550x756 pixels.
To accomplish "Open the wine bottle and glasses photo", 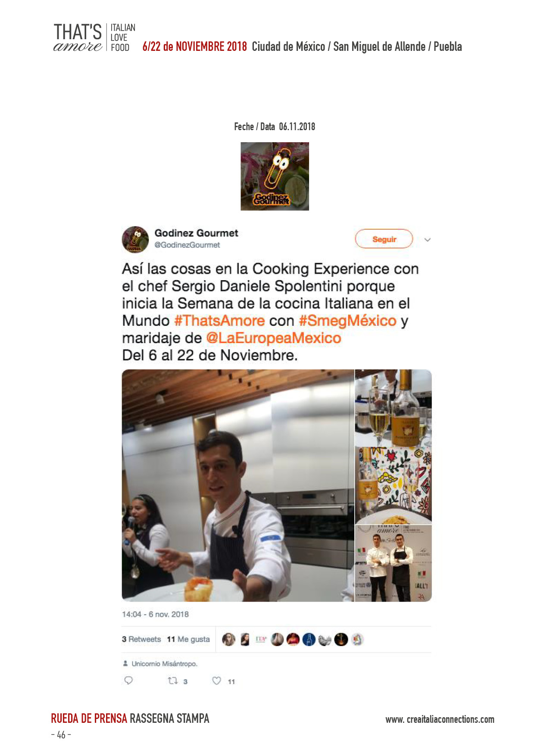I will 393,408.
